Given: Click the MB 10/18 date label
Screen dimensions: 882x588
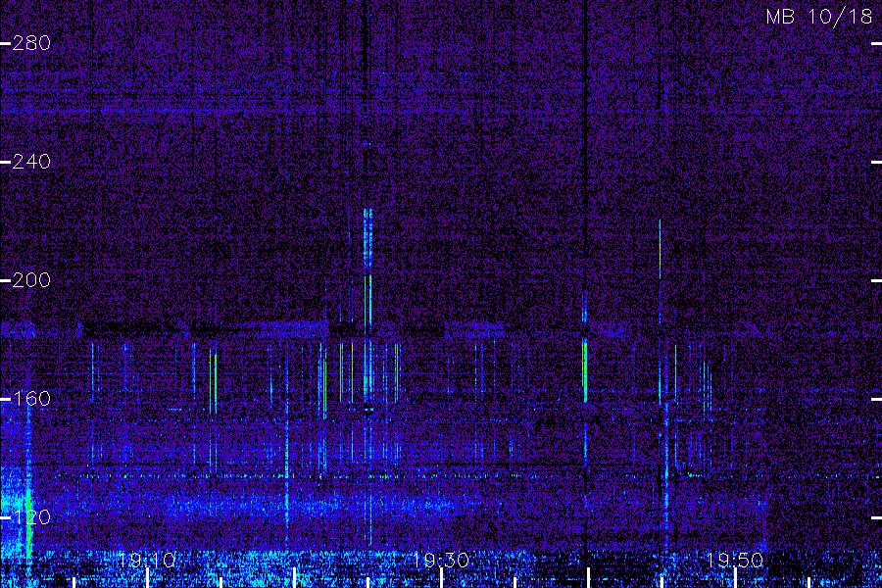Looking at the screenshot, I should click(x=819, y=17).
